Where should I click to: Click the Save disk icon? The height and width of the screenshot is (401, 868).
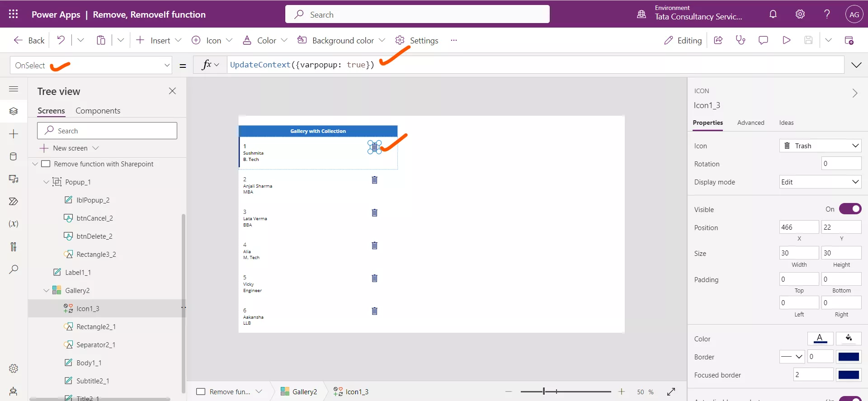pyautogui.click(x=808, y=40)
